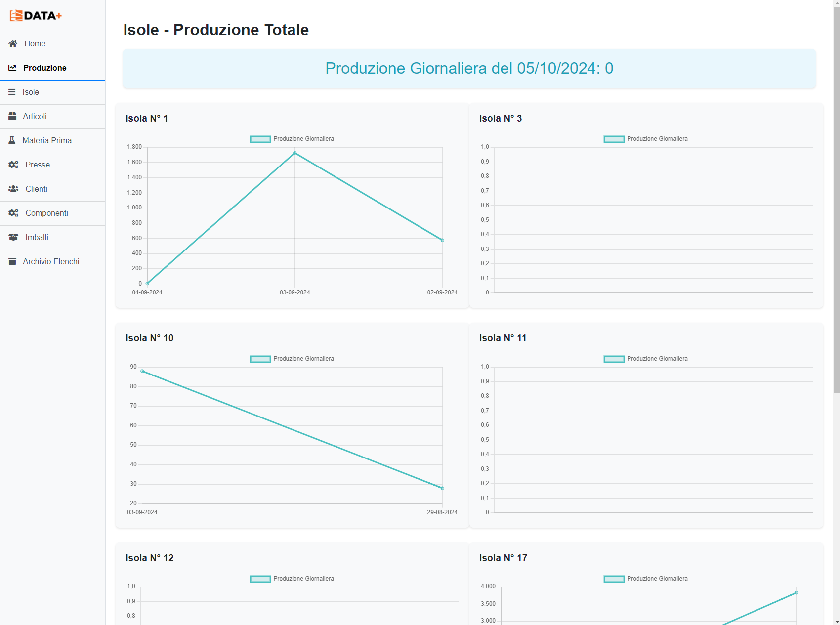Viewport: 840px width, 625px height.
Task: Click the 04-09-2024 axis label
Action: click(147, 292)
